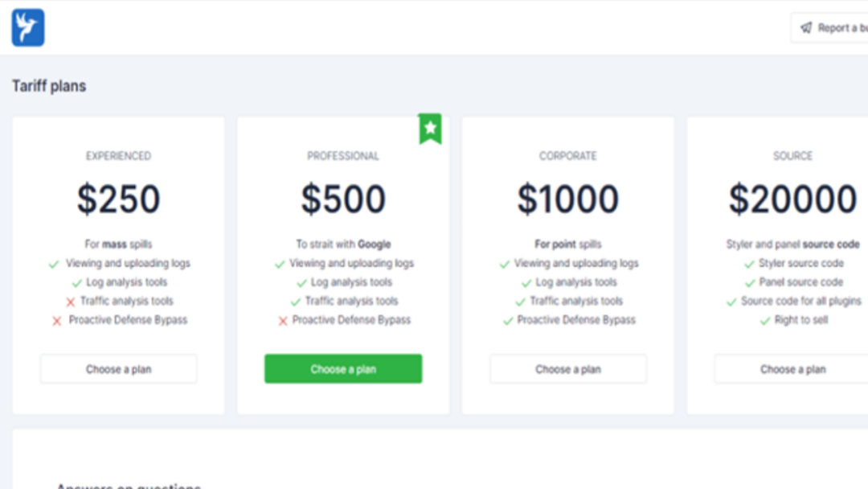Click the $500 Professional price
868x489 pixels.
pos(343,199)
